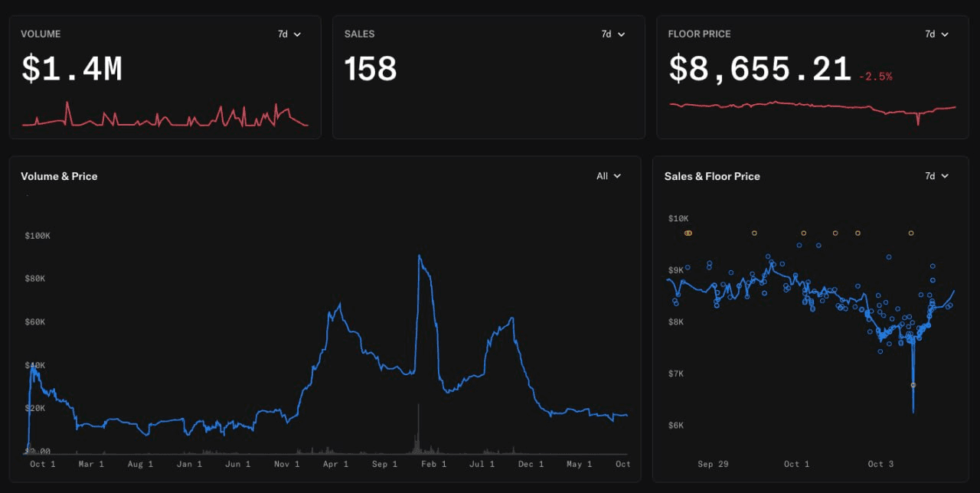
Task: Click the red Floor Price sparkline chart
Action: [812, 112]
